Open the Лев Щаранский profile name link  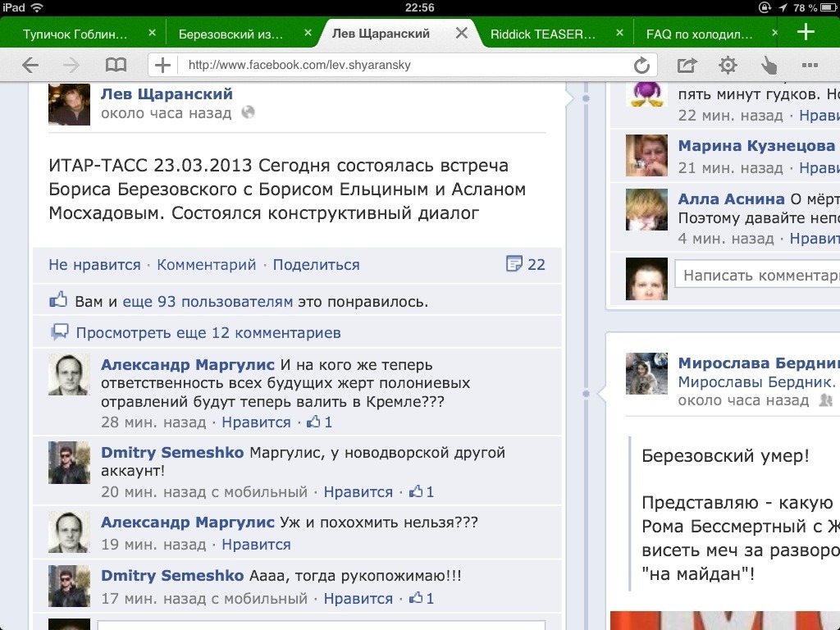[x=167, y=94]
